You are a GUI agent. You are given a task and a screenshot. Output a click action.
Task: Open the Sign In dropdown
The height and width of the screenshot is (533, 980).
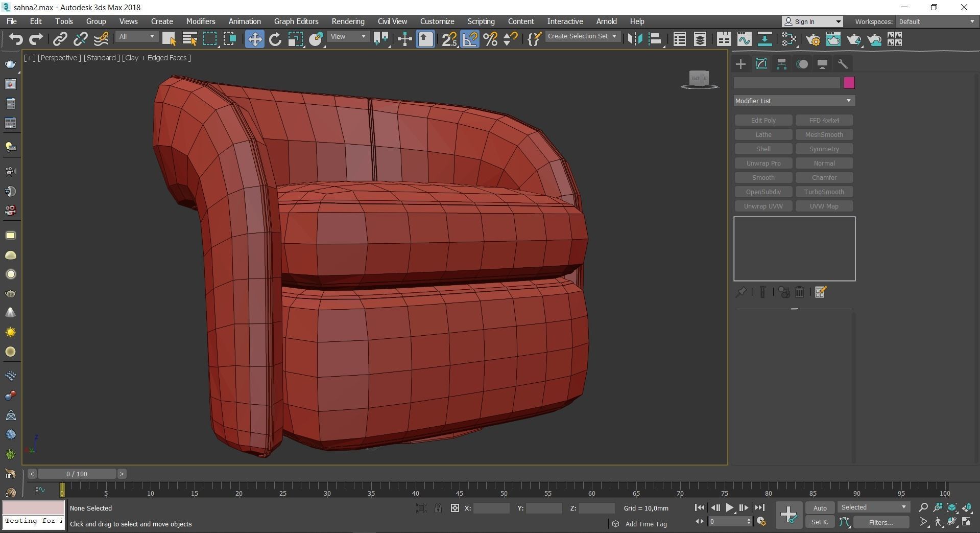tap(812, 21)
